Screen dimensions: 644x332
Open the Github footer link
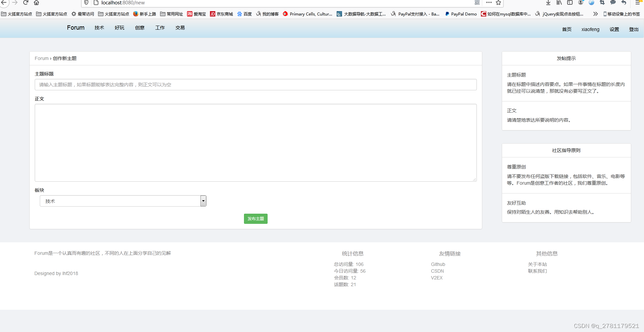438,264
